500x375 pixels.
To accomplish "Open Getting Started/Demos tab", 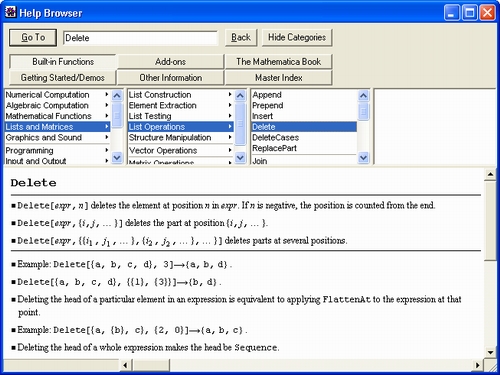I will point(63,78).
